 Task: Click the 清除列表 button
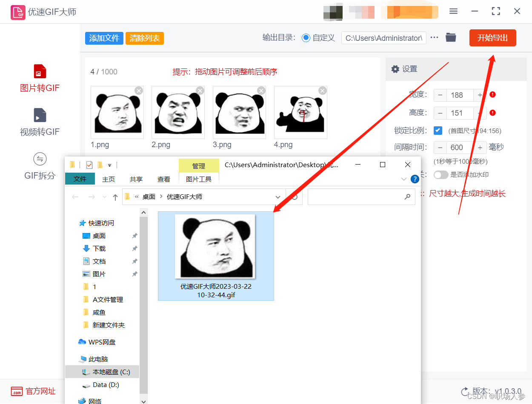tap(145, 38)
